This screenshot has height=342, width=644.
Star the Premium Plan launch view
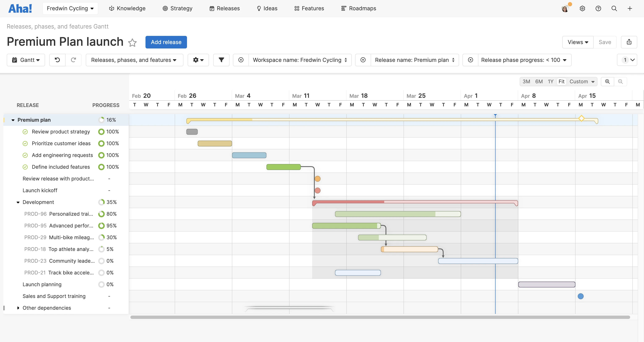[132, 43]
